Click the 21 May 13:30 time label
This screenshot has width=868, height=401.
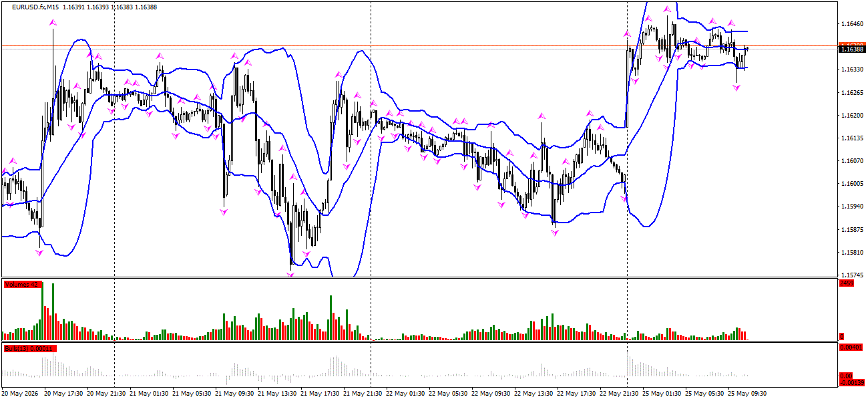click(x=277, y=394)
